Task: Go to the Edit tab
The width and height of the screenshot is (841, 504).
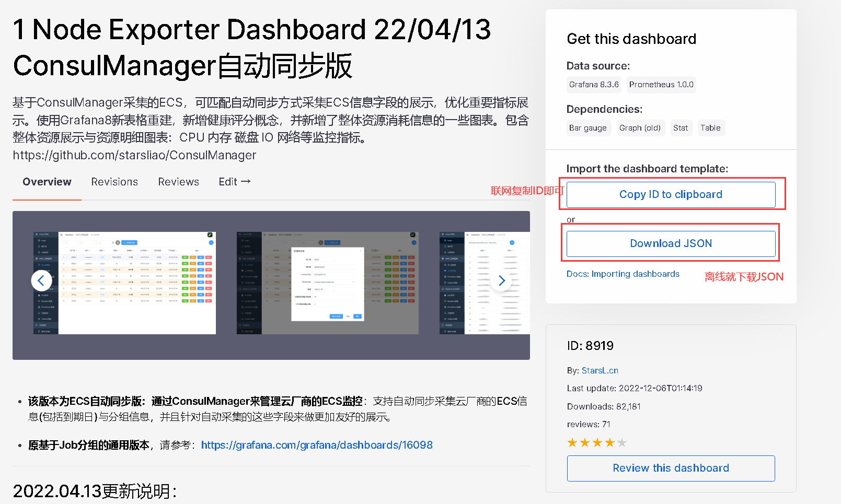Action: pyautogui.click(x=235, y=182)
